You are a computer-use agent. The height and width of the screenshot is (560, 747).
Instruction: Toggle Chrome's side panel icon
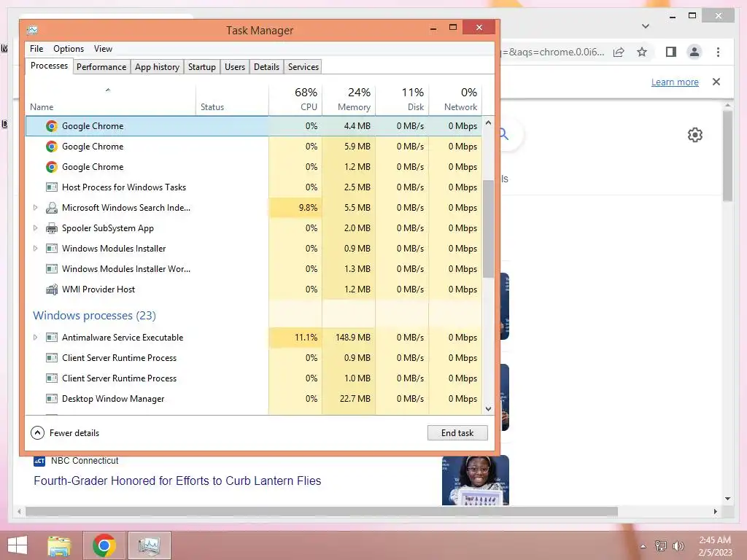(x=671, y=52)
